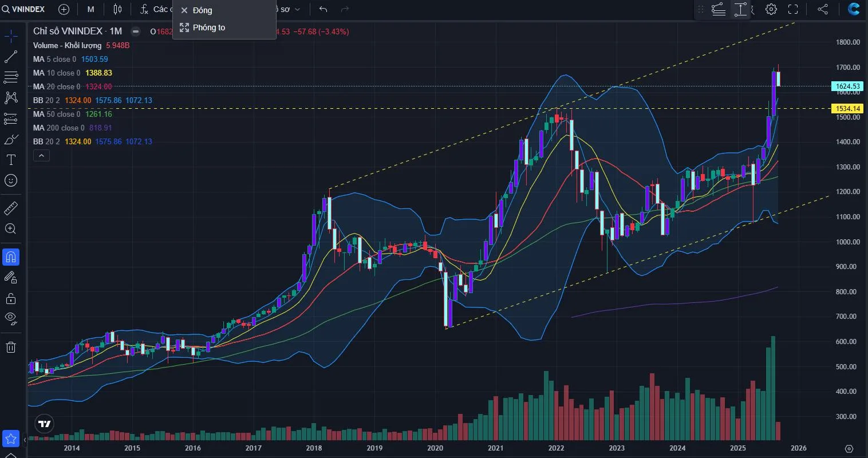Open the time axis settings icon
The width and height of the screenshot is (868, 458).
(849, 448)
